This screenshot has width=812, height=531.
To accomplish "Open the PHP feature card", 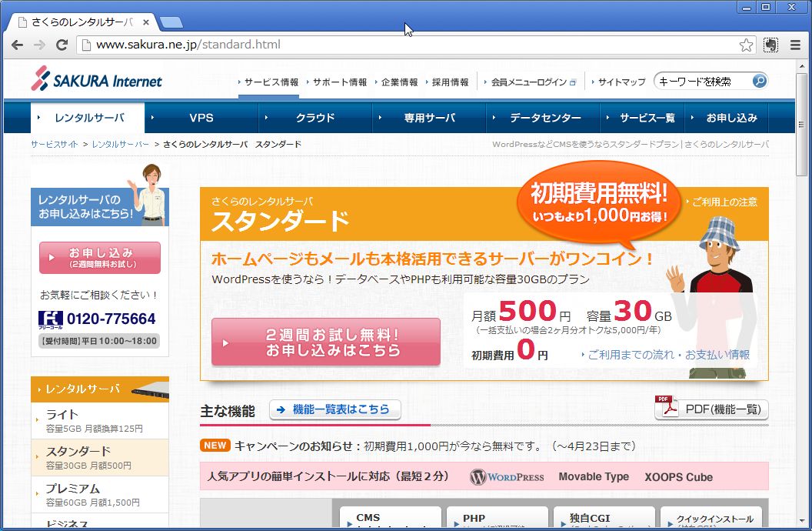I will point(498,517).
